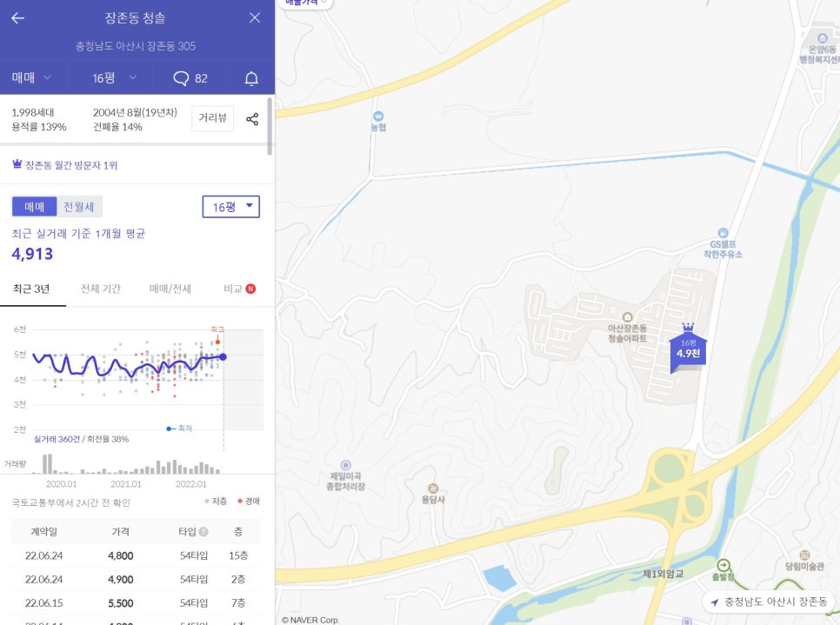Screen dimensions: 840x625
Task: Select the 매매 toggle button
Action: tap(34, 207)
